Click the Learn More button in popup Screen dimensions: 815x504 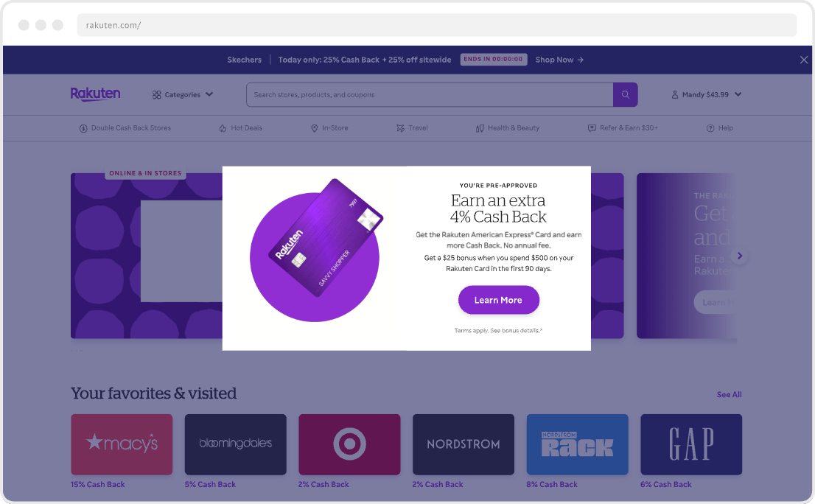498,300
